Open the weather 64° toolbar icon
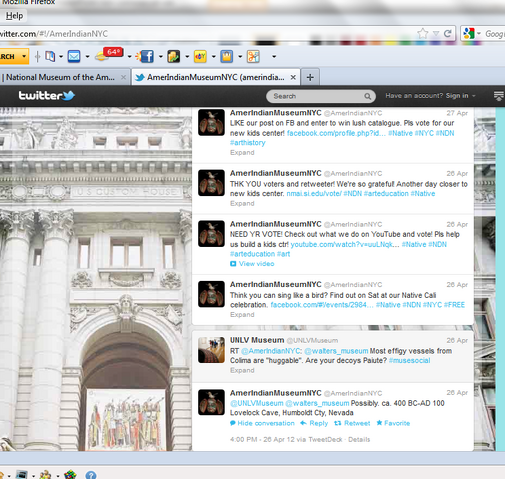This screenshot has width=505, height=479. point(109,54)
